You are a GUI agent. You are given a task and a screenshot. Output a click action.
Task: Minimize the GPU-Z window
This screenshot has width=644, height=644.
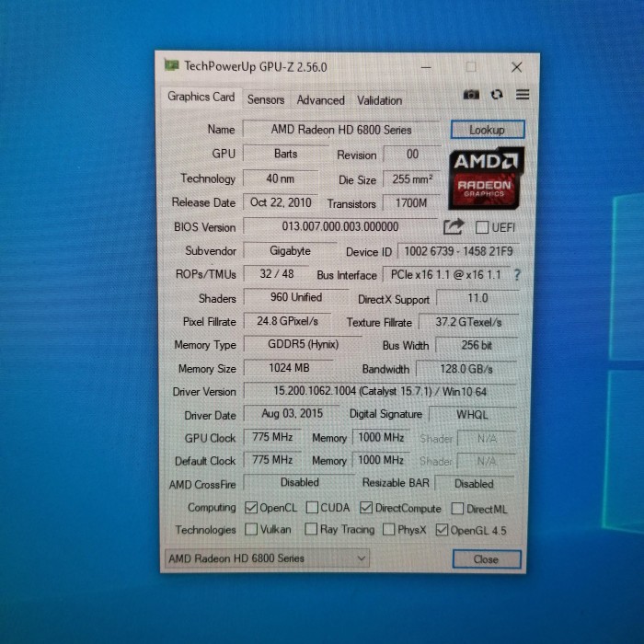(426, 67)
